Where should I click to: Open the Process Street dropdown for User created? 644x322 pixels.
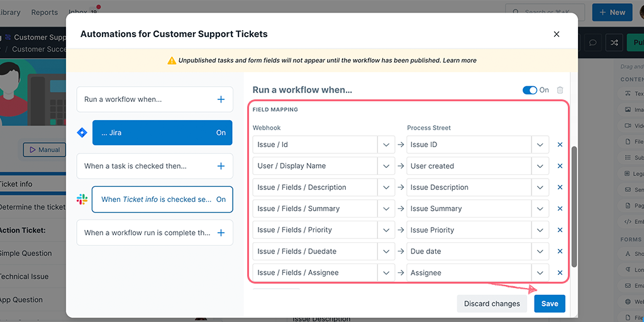click(540, 166)
